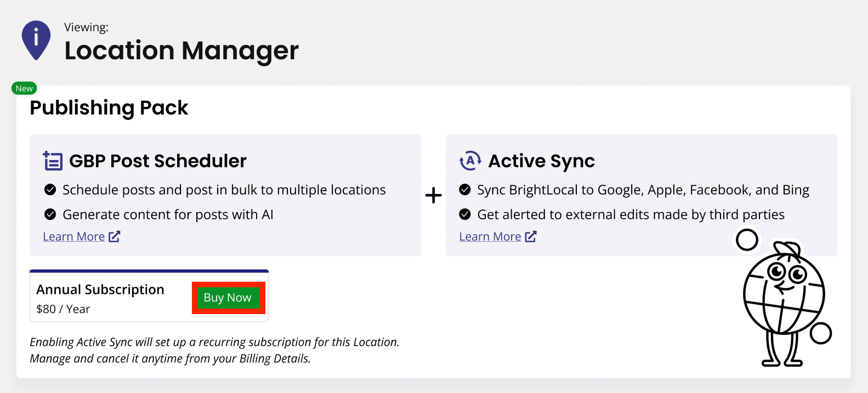Image resolution: width=868 pixels, height=393 pixels.
Task: Click the external link icon under GBP Post Scheduler
Action: tap(115, 237)
